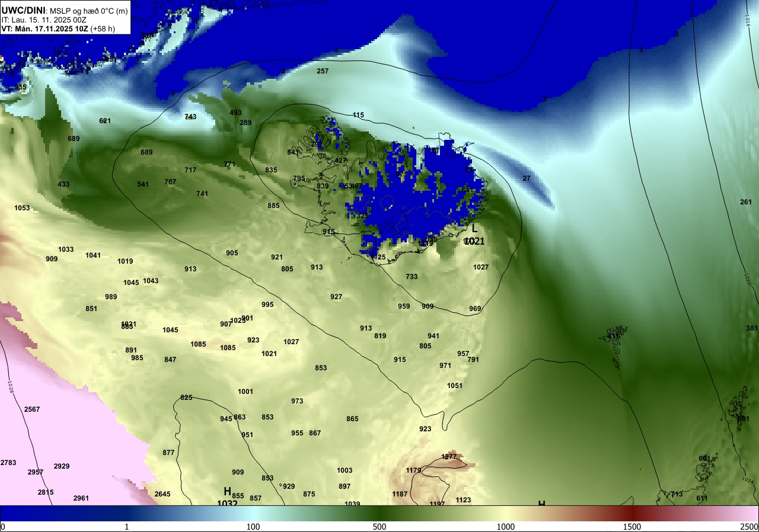Click the height value 835
Viewport: 759px width, 532px height.
pos(271,170)
